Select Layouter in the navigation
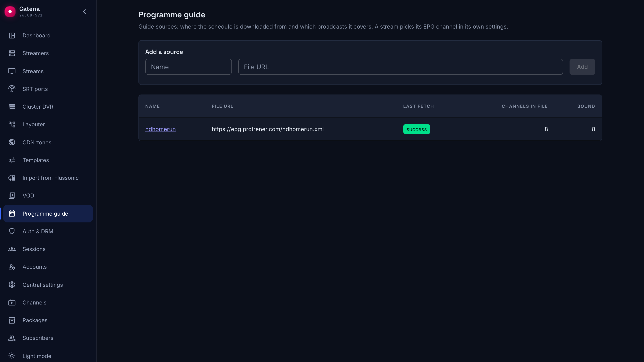 pos(48,124)
